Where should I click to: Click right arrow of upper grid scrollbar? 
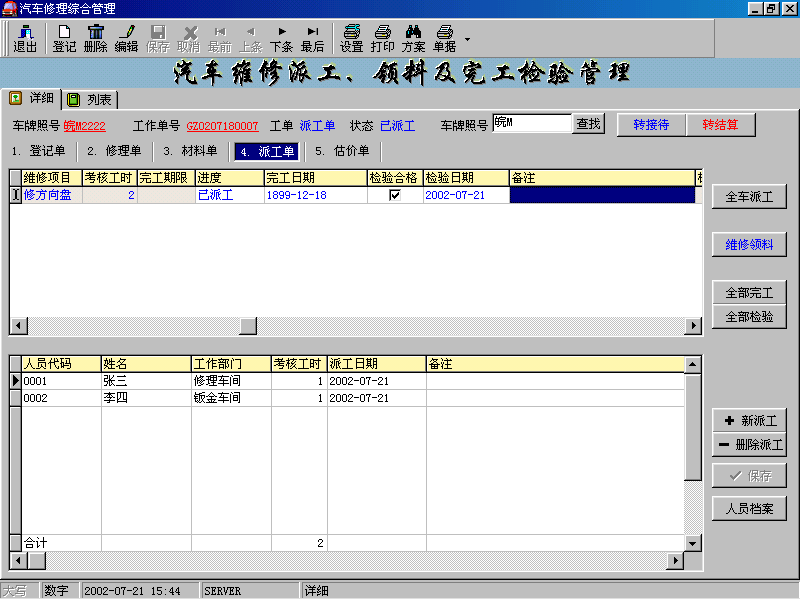tap(693, 326)
